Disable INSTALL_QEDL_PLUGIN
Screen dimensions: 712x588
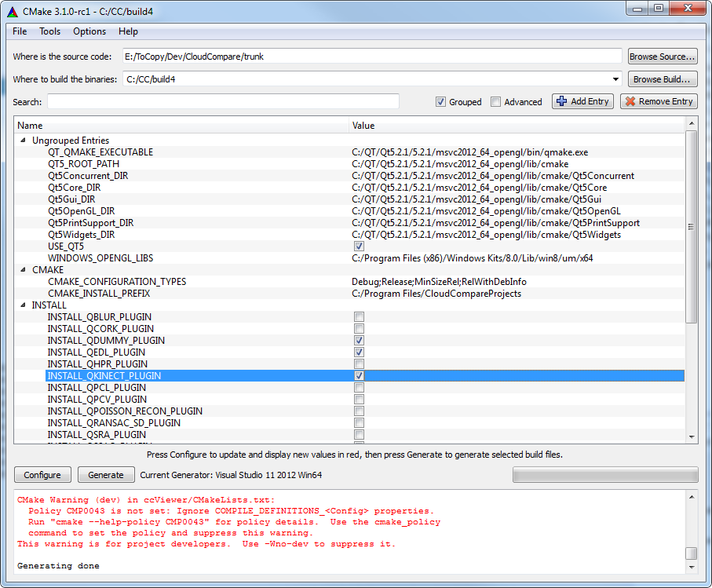359,352
